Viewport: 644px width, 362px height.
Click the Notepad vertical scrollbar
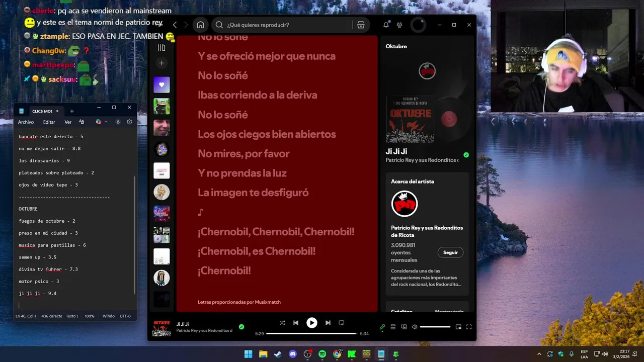point(135,235)
